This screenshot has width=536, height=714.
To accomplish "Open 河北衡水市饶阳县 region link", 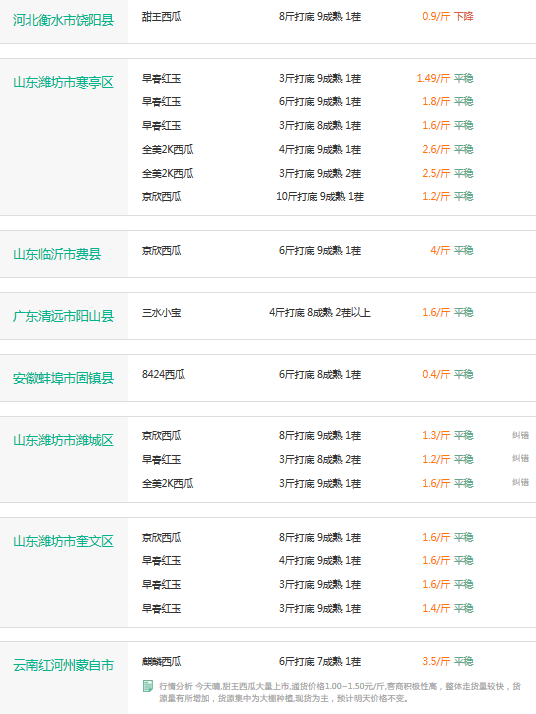I will click(x=63, y=20).
